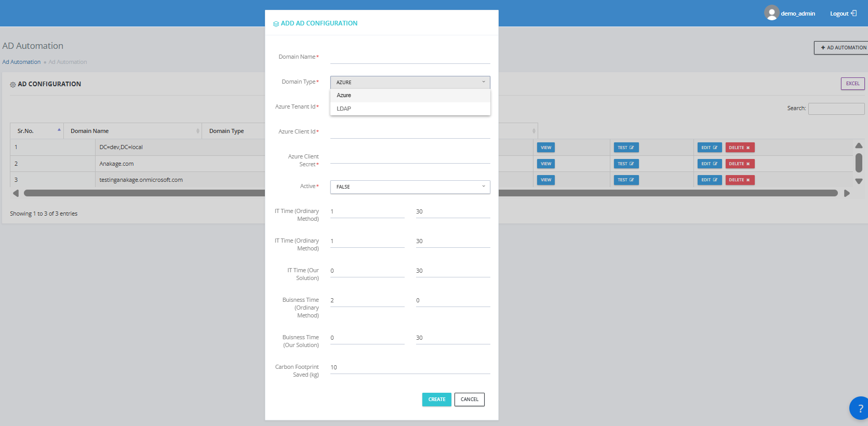Click the blue help question mark icon
Viewport: 868px width, 426px height.
pos(860,408)
